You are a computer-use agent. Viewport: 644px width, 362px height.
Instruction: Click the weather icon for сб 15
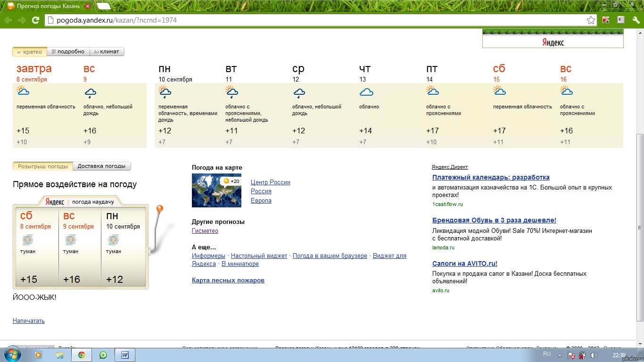[500, 90]
